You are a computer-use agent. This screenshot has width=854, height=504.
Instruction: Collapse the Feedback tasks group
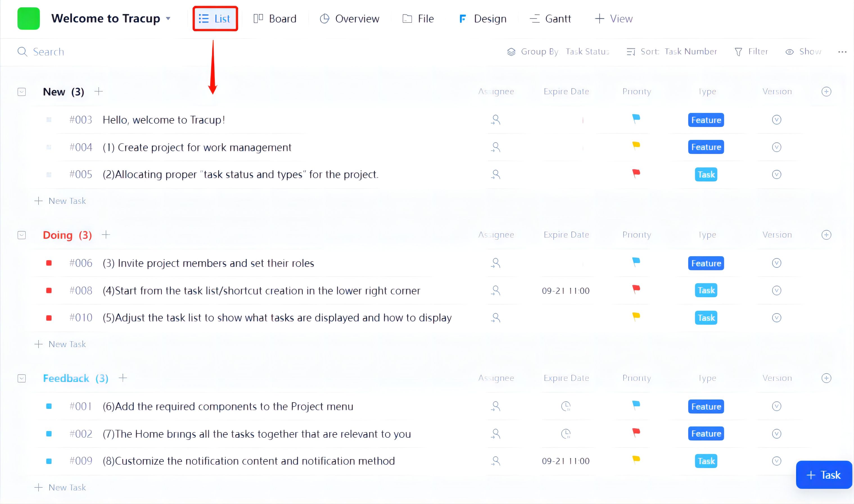click(22, 378)
